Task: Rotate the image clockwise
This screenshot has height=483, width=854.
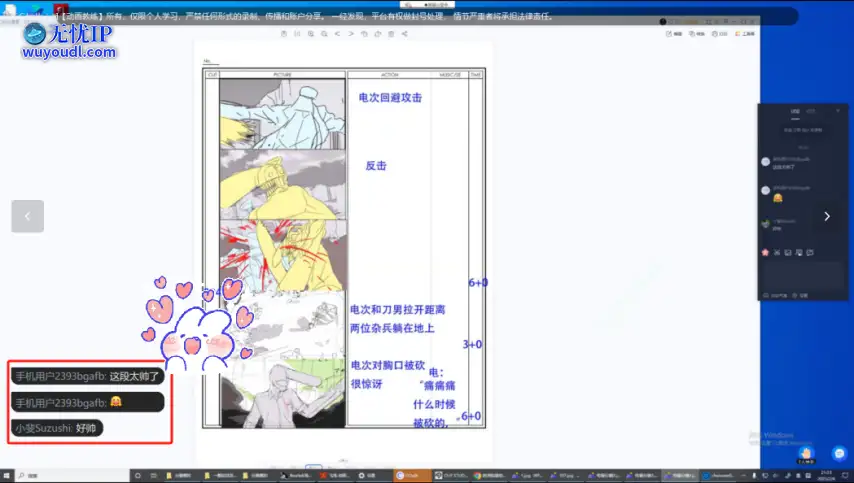Action: (x=377, y=34)
